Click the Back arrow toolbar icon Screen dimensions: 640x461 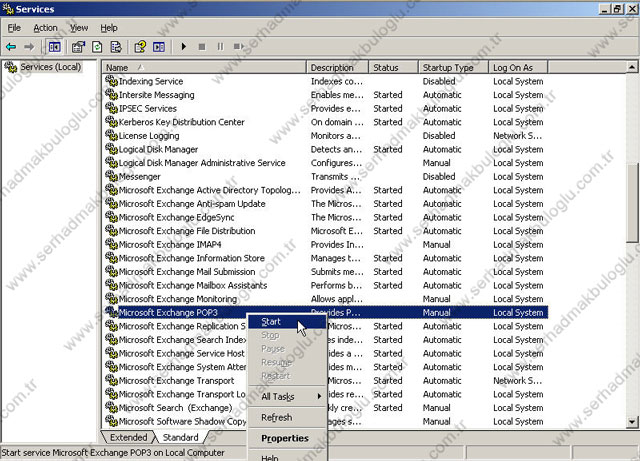11,47
